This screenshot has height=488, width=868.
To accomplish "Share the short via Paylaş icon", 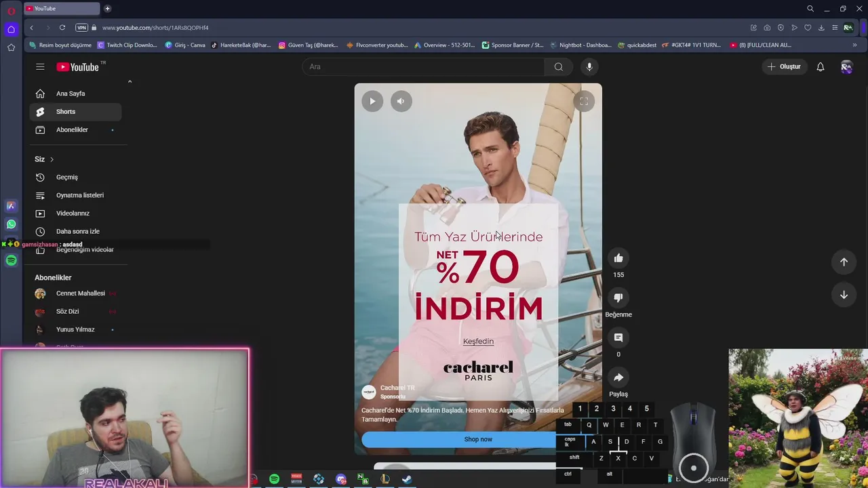I will 618,378.
